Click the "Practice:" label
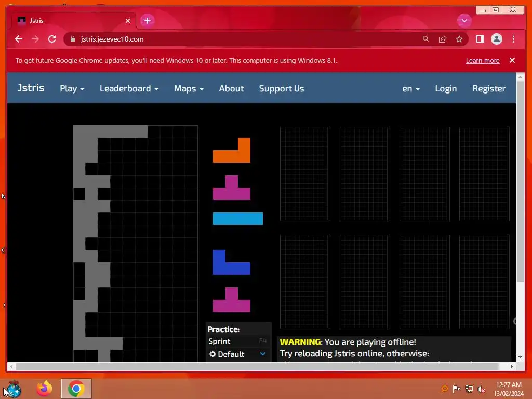Screen dimensions: 532x399 [x=223, y=329]
